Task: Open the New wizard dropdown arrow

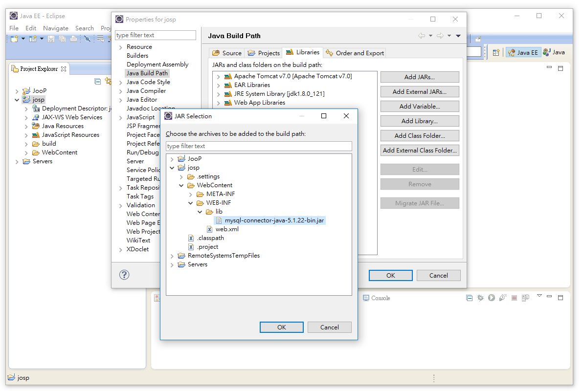Action: tap(23, 39)
